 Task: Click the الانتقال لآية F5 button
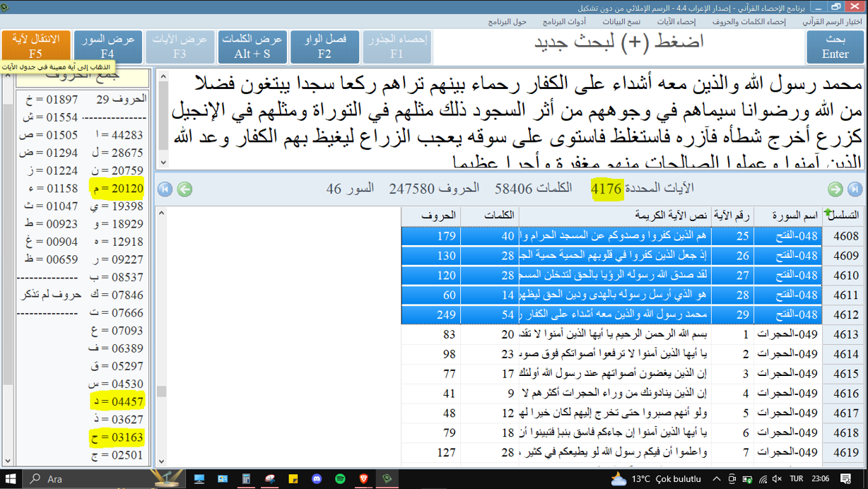(x=36, y=47)
